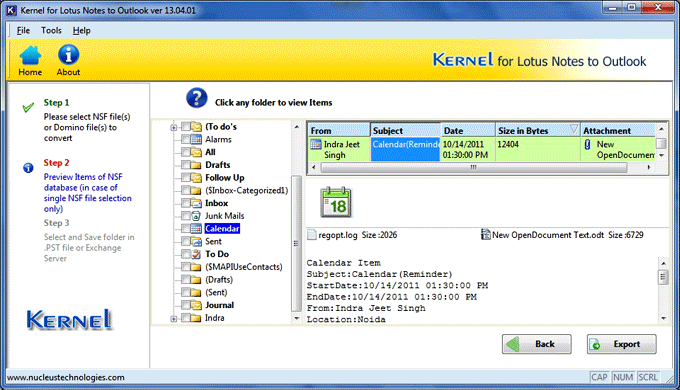Click the Back button

tap(536, 344)
